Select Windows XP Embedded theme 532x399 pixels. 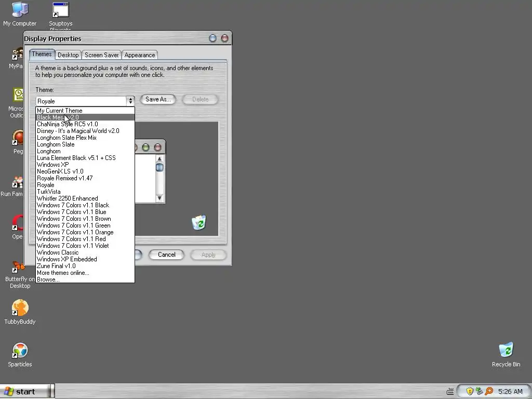click(85, 259)
